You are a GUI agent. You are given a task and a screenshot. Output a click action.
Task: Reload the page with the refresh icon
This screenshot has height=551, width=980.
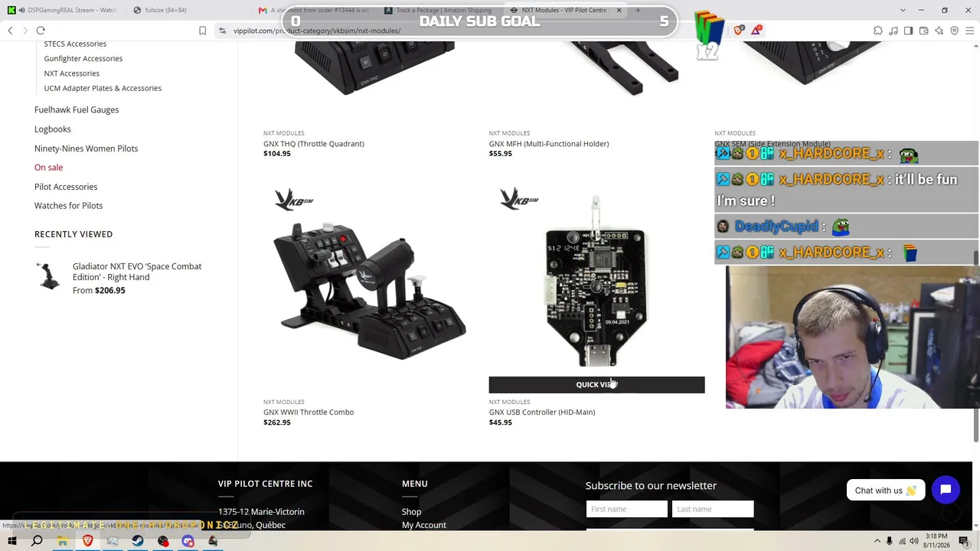[x=41, y=31]
